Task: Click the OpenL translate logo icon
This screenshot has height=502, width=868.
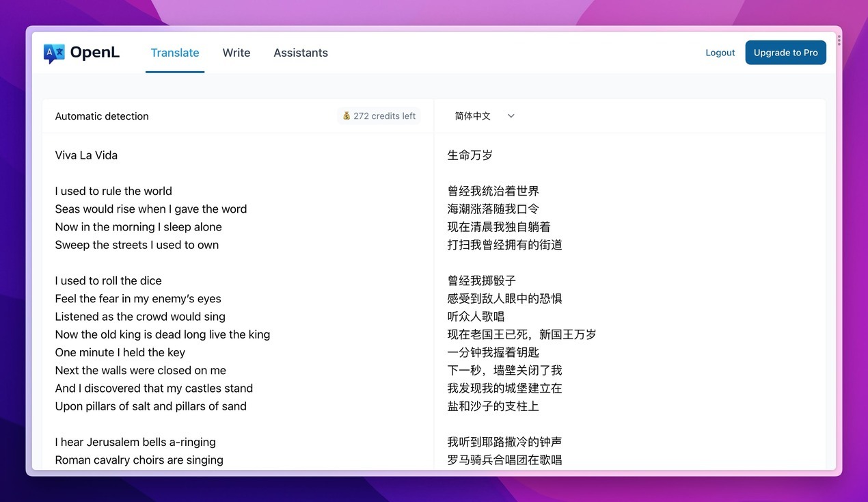Action: pyautogui.click(x=54, y=53)
